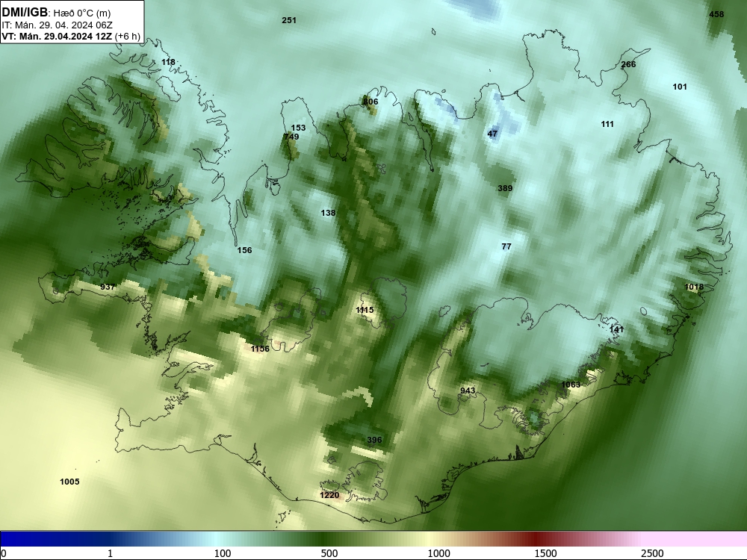Click the legend tick label 500

pyautogui.click(x=329, y=553)
